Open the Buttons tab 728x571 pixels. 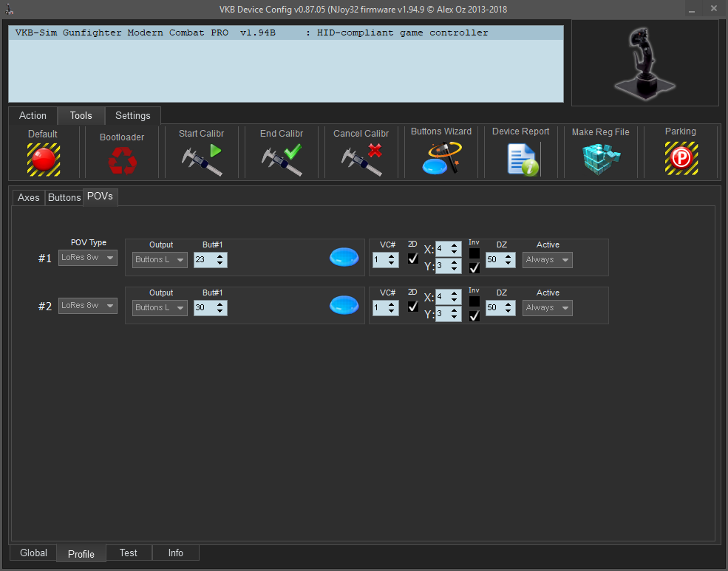64,198
